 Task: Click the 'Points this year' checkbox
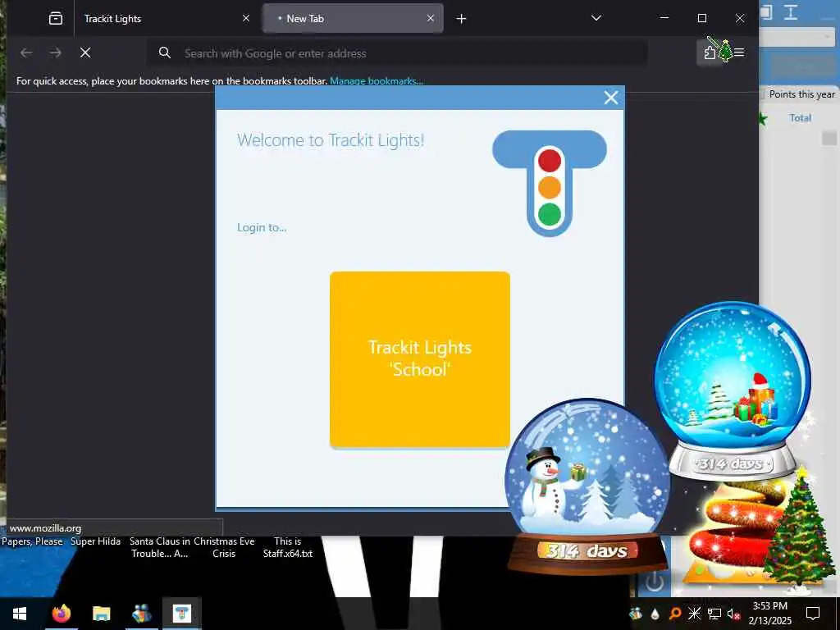tap(762, 94)
